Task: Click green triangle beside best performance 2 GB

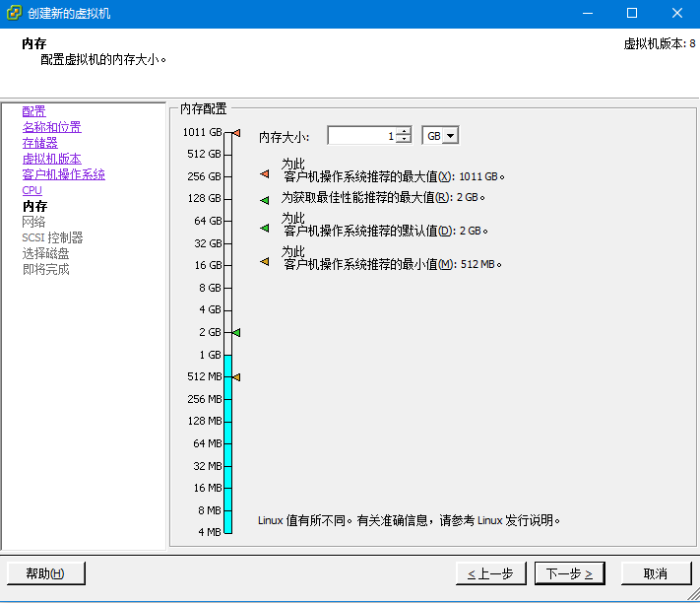Action: 265,200
